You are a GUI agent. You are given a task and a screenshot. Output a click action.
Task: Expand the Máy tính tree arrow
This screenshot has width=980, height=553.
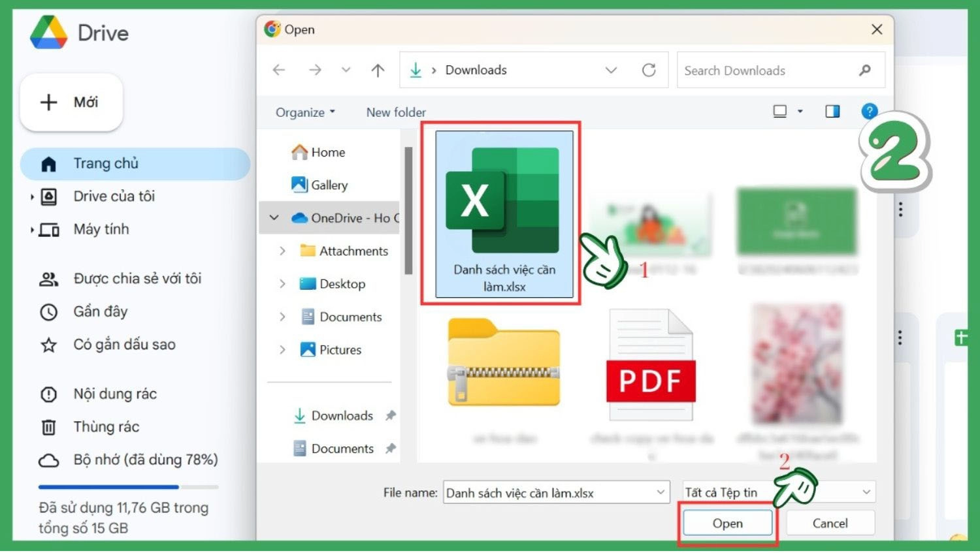pos(31,229)
